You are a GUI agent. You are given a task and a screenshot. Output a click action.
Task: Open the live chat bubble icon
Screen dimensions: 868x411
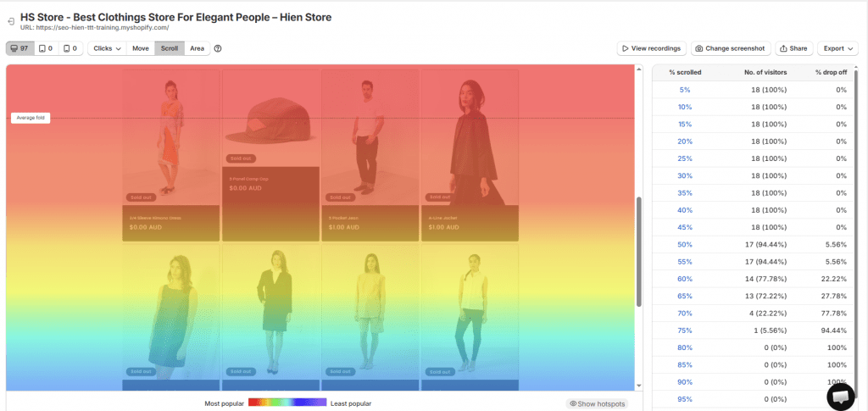coord(840,396)
